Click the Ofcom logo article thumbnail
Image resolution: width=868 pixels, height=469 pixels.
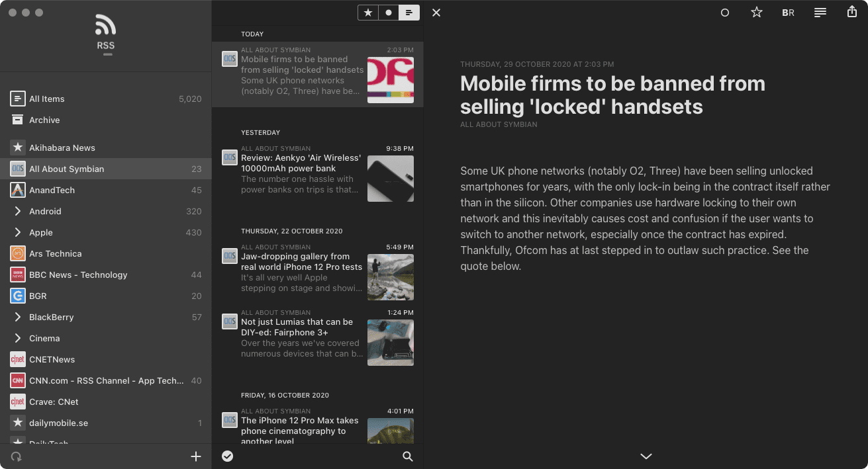(391, 80)
